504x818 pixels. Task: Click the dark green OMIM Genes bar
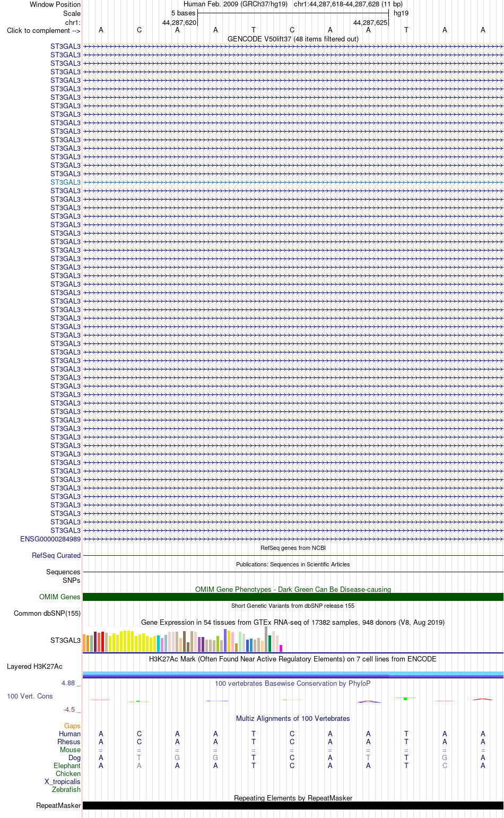pyautogui.click(x=293, y=597)
